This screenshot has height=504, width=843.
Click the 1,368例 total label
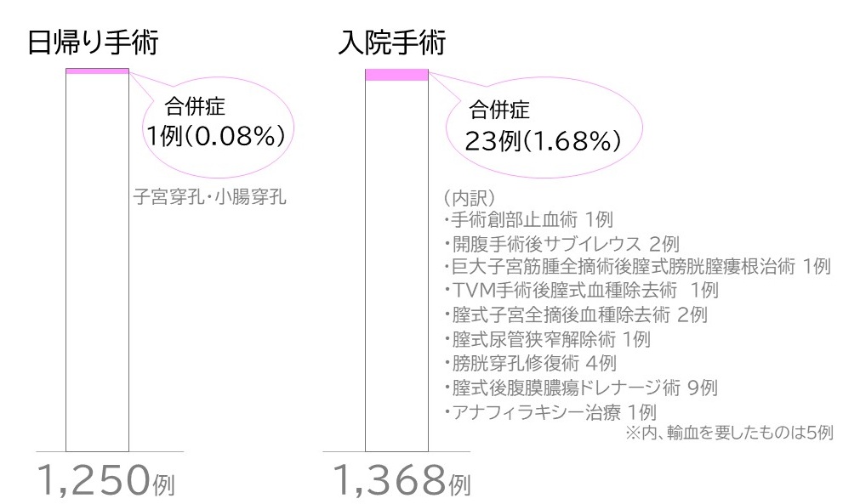click(402, 480)
